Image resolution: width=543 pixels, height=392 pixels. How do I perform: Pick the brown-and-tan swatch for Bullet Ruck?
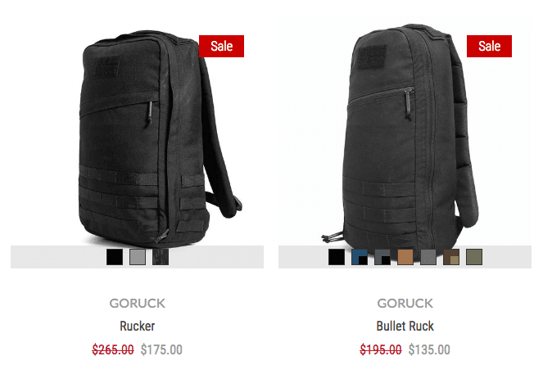[x=451, y=257]
